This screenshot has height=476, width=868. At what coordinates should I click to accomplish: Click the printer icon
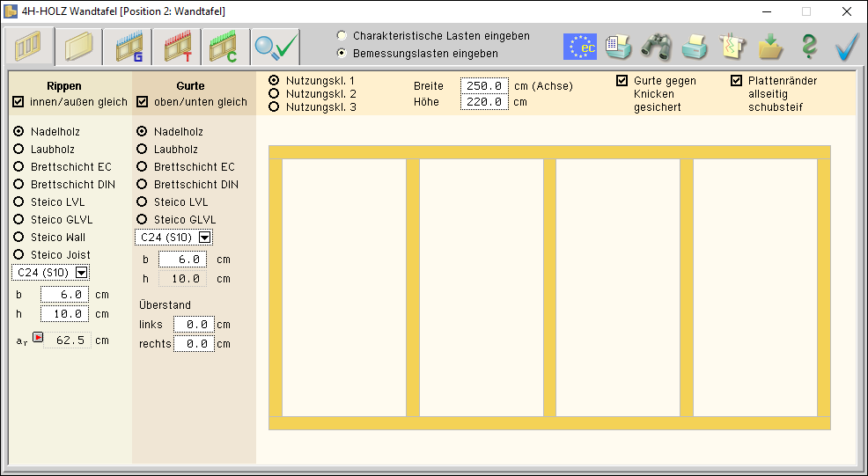[x=695, y=47]
